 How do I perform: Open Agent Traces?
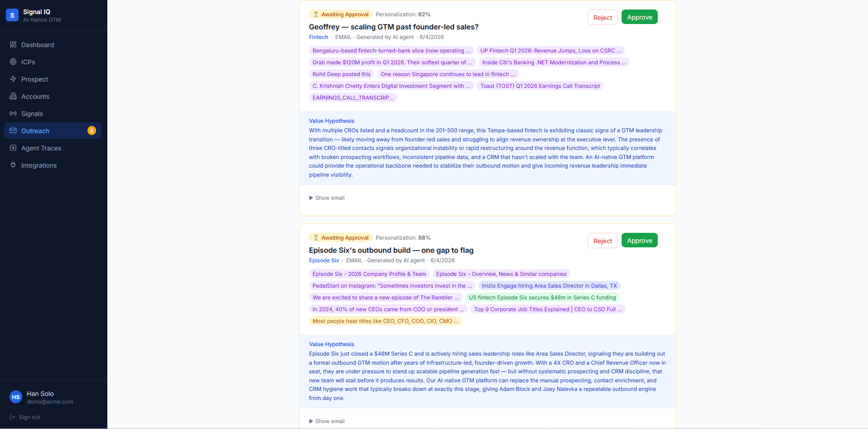click(x=53, y=148)
